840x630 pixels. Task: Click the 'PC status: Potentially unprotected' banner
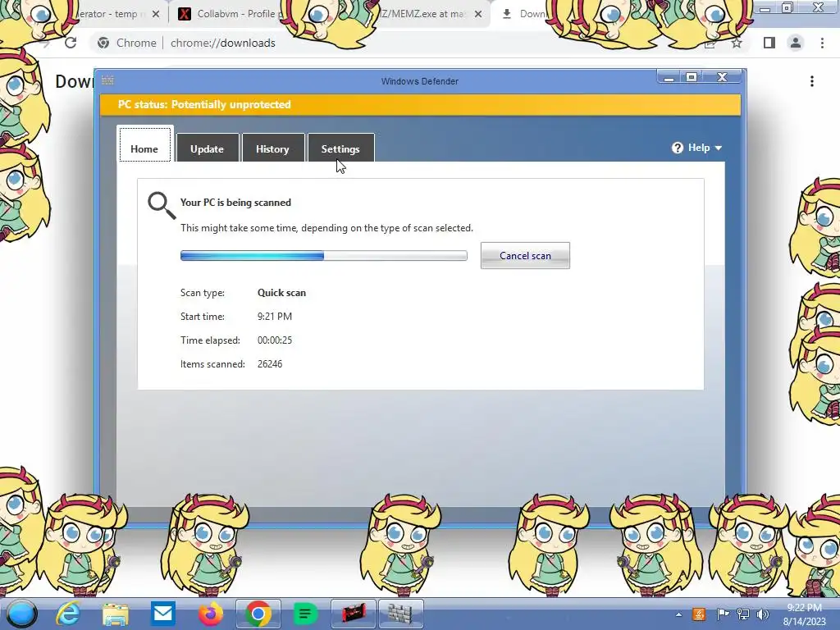tap(421, 104)
